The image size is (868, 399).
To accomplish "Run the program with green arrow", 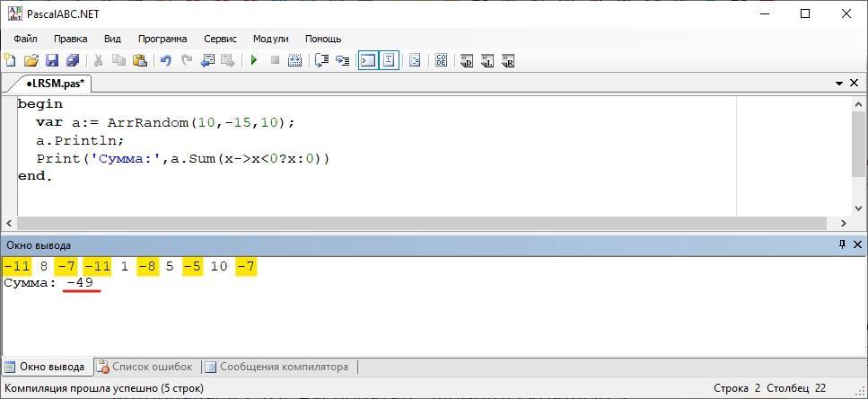I will tap(254, 60).
